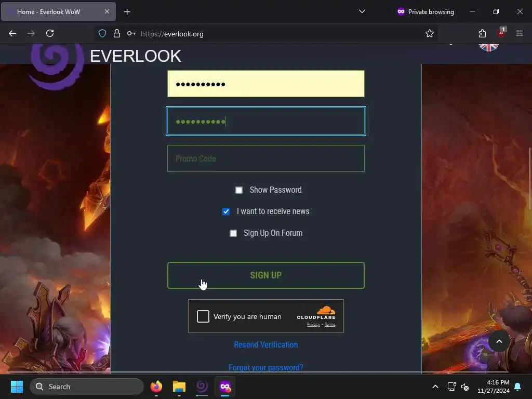The height and width of the screenshot is (399, 532).
Task: Expand the list all tabs chevron
Action: tap(362, 11)
